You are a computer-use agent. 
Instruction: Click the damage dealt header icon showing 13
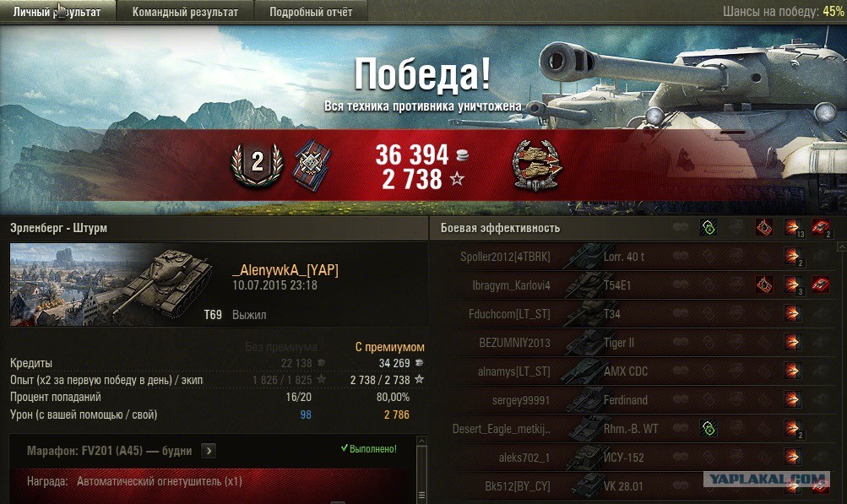(x=794, y=228)
